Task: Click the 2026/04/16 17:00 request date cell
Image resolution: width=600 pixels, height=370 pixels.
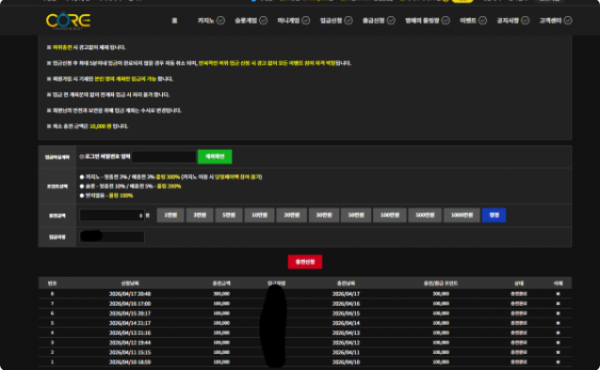Action: 130,303
